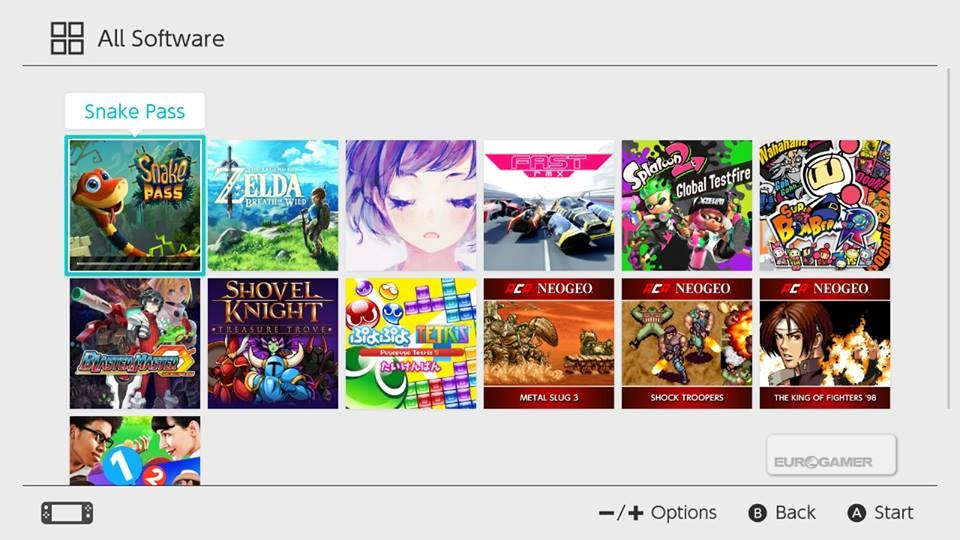Open the 1-2-Switch game tile
This screenshot has width=960, height=540.
pyautogui.click(x=135, y=451)
